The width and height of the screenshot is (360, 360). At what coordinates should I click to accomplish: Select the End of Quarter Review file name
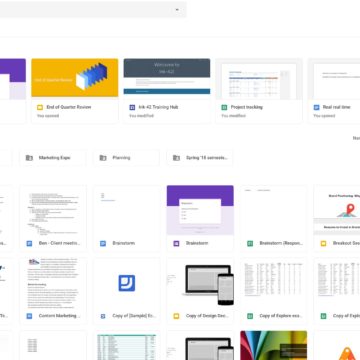click(x=69, y=107)
